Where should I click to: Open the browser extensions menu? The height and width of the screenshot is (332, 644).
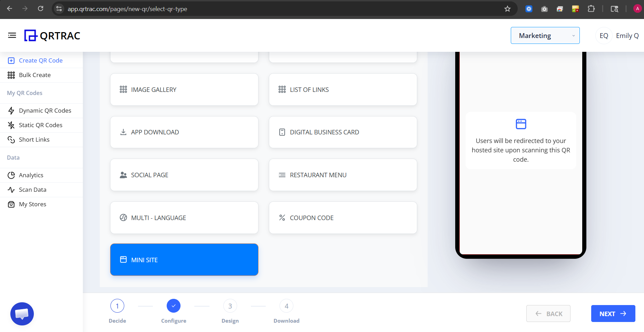coord(591,9)
